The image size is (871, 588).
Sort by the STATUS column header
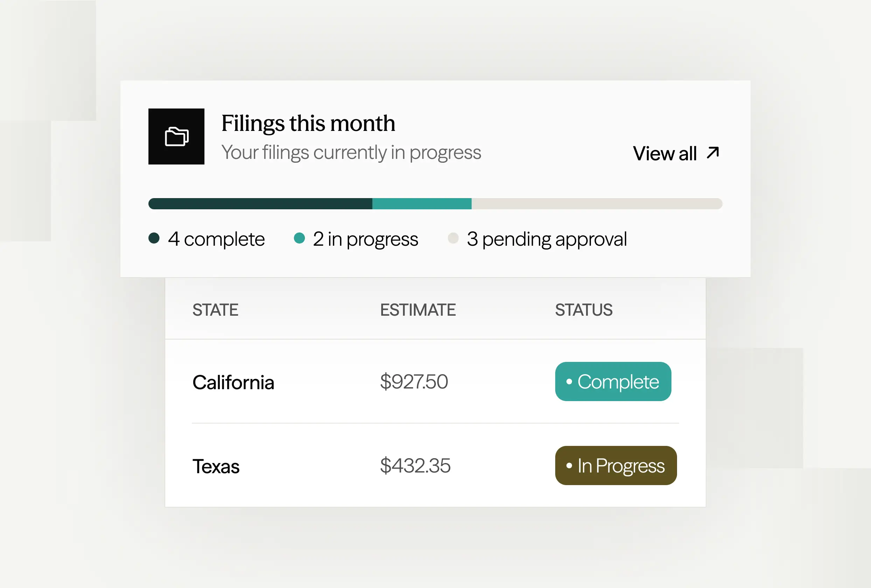pyautogui.click(x=584, y=310)
